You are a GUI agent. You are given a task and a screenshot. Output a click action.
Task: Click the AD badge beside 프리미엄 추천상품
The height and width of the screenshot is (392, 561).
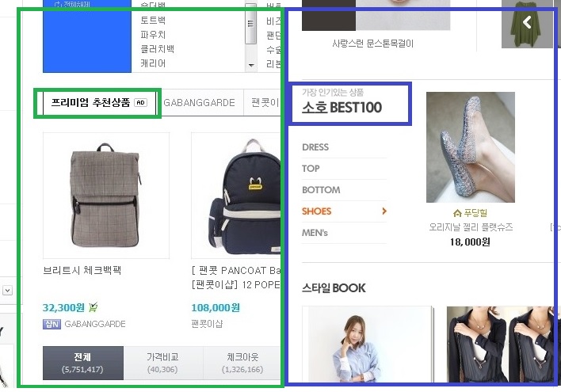point(140,103)
